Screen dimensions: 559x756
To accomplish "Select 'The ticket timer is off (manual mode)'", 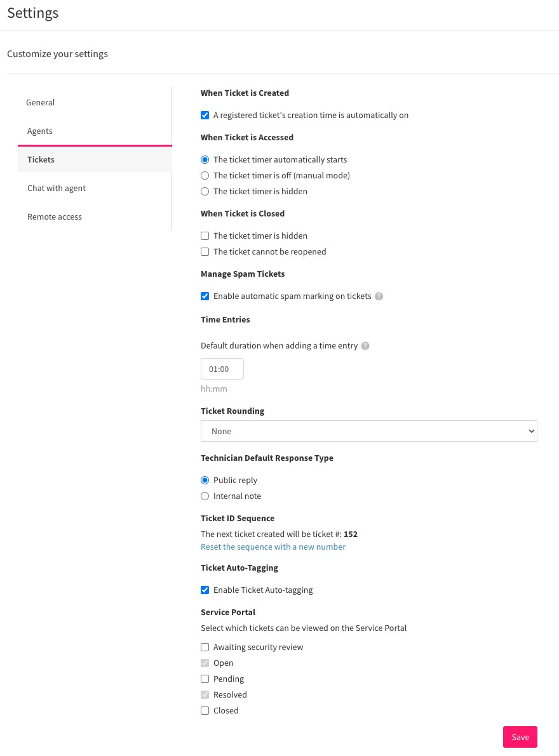I will [205, 175].
